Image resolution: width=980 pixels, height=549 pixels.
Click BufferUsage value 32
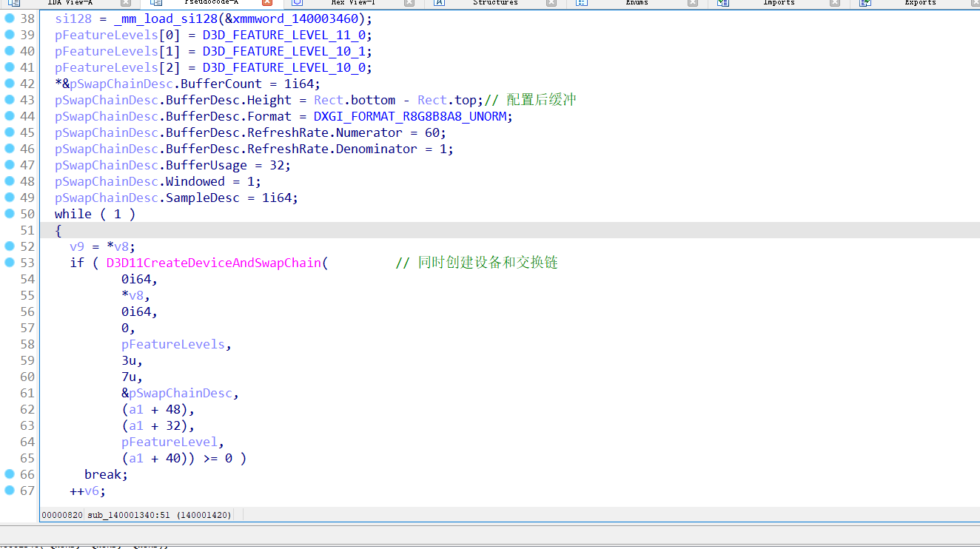pos(277,165)
